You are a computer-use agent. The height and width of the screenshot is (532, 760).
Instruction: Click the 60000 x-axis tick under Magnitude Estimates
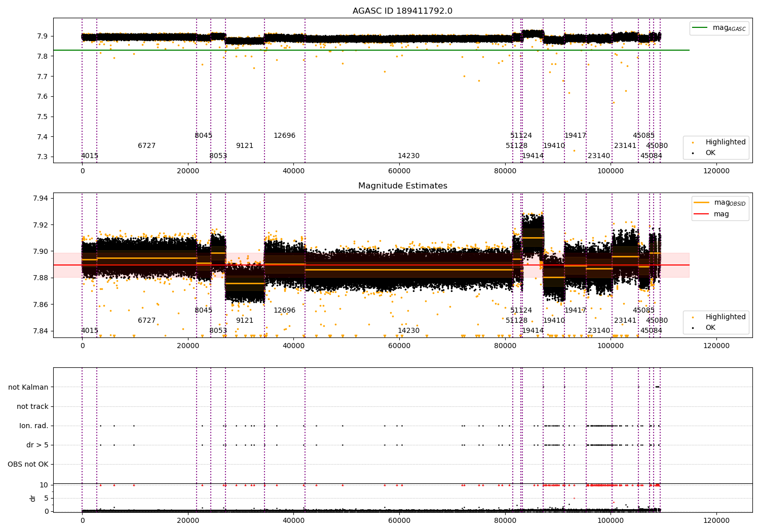click(x=399, y=346)
